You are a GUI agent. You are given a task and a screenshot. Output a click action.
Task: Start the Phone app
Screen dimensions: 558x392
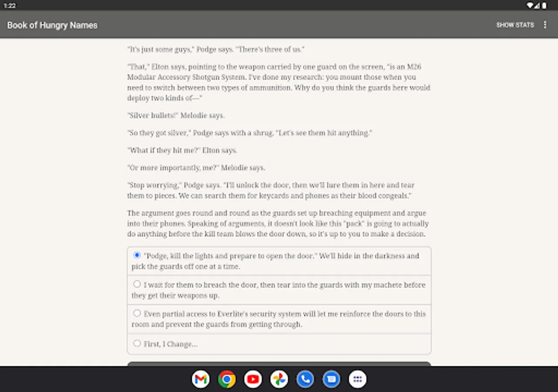tap(305, 379)
